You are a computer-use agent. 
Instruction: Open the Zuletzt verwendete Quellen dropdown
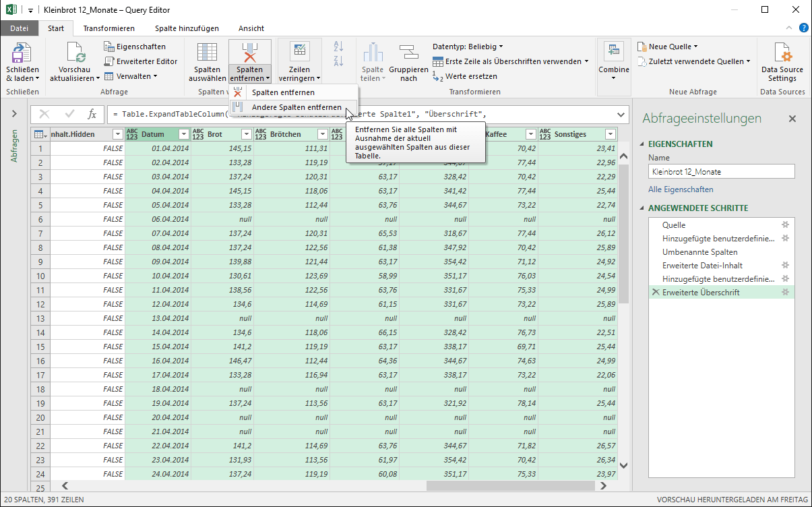(693, 61)
